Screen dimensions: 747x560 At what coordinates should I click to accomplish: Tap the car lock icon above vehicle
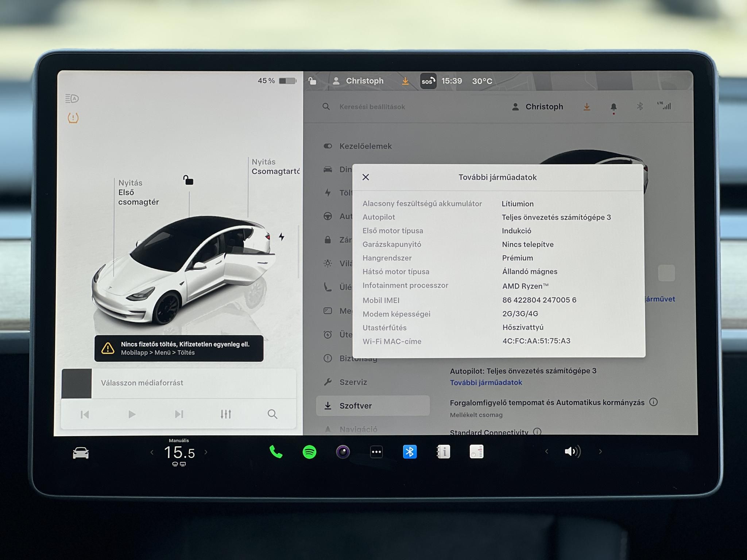point(188,180)
